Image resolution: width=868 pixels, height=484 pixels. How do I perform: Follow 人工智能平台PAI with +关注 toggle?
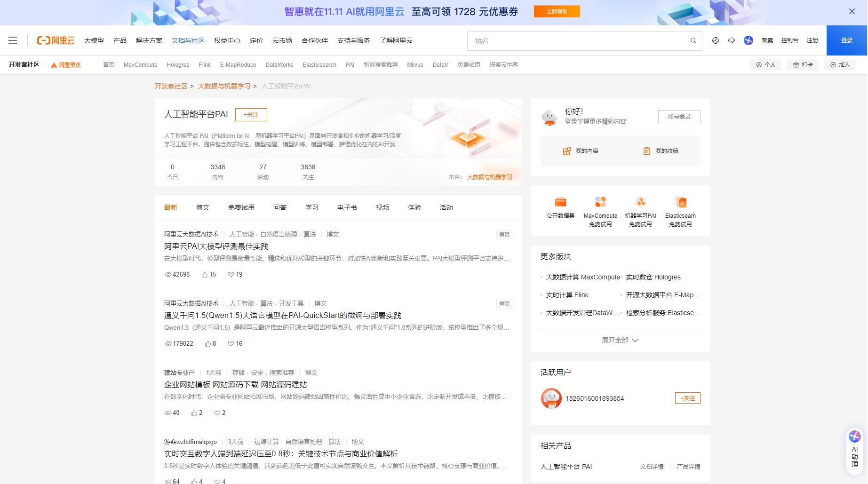251,114
